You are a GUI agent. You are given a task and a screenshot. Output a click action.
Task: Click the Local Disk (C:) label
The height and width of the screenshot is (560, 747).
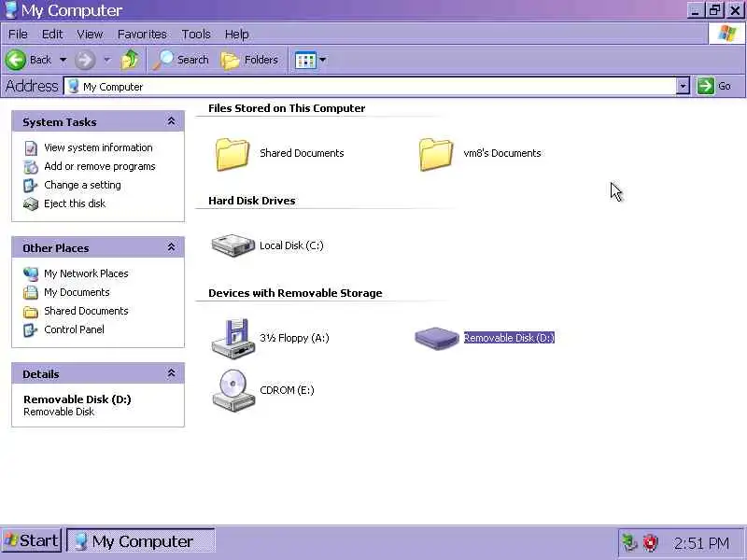[291, 245]
